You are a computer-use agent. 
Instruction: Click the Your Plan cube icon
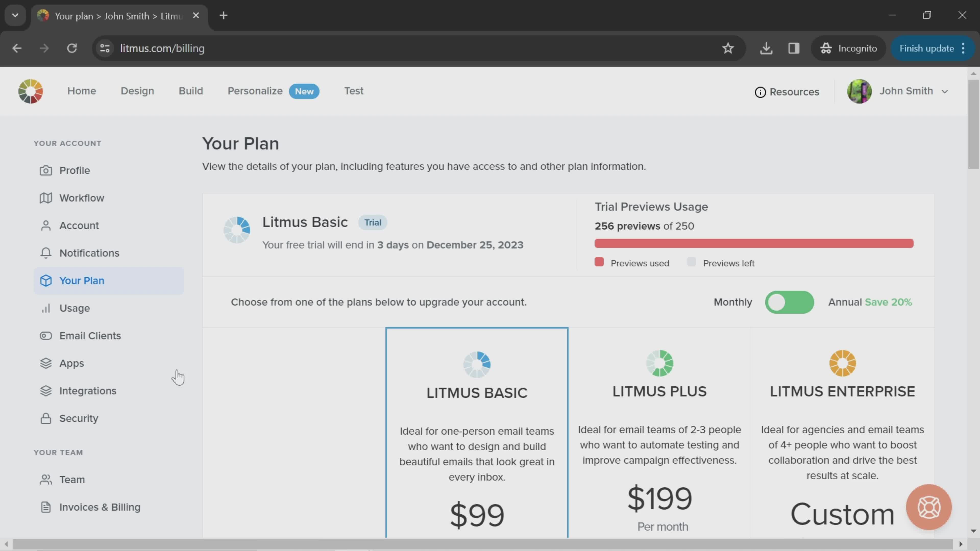[46, 281]
